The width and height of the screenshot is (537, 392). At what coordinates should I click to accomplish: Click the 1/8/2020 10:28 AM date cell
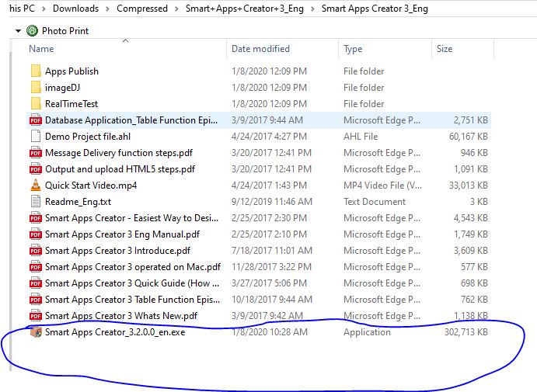coord(270,332)
